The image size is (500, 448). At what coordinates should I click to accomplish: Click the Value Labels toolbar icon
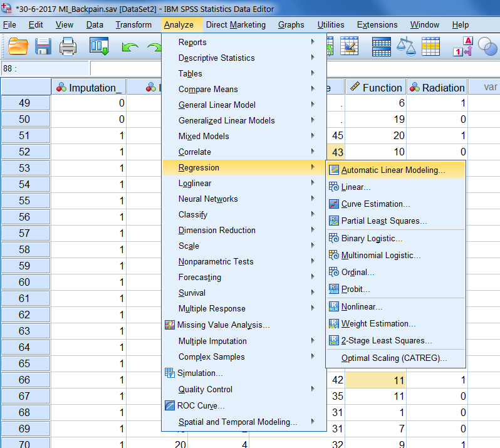pyautogui.click(x=462, y=46)
